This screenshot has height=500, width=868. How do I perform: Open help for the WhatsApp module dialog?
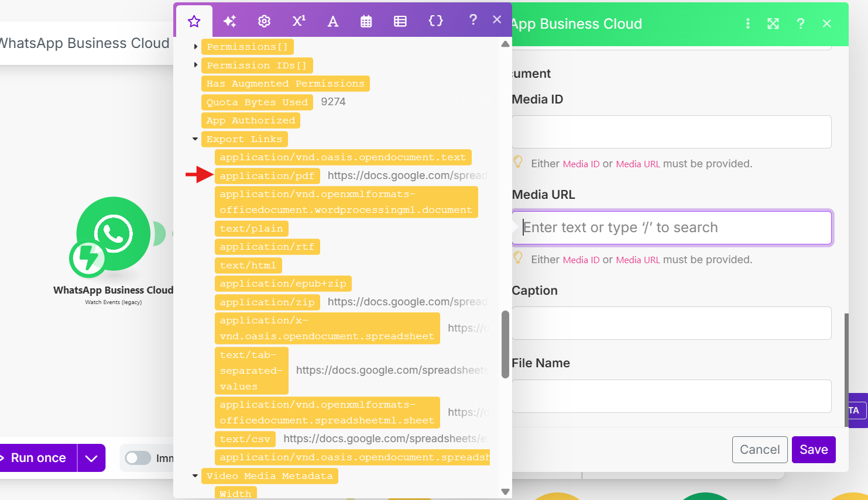800,23
